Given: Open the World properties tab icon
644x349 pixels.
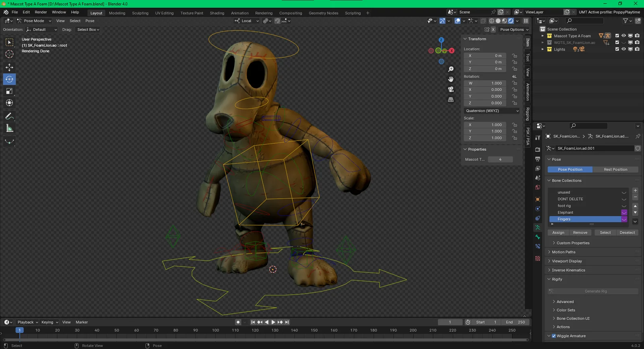Looking at the screenshot, I should 538,187.
